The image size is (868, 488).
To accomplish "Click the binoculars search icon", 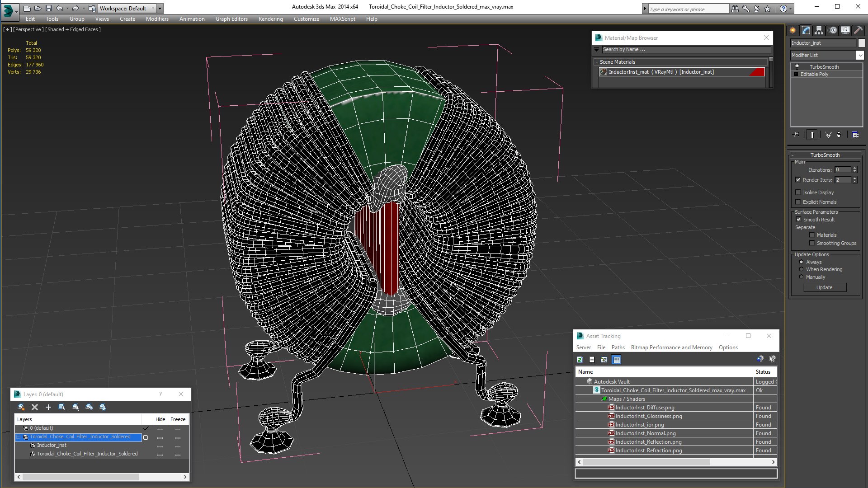I will pos(735,9).
